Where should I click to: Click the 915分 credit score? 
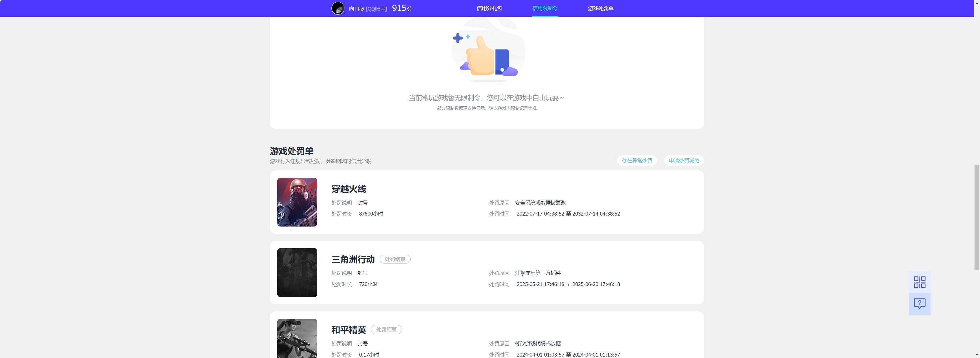click(x=402, y=8)
